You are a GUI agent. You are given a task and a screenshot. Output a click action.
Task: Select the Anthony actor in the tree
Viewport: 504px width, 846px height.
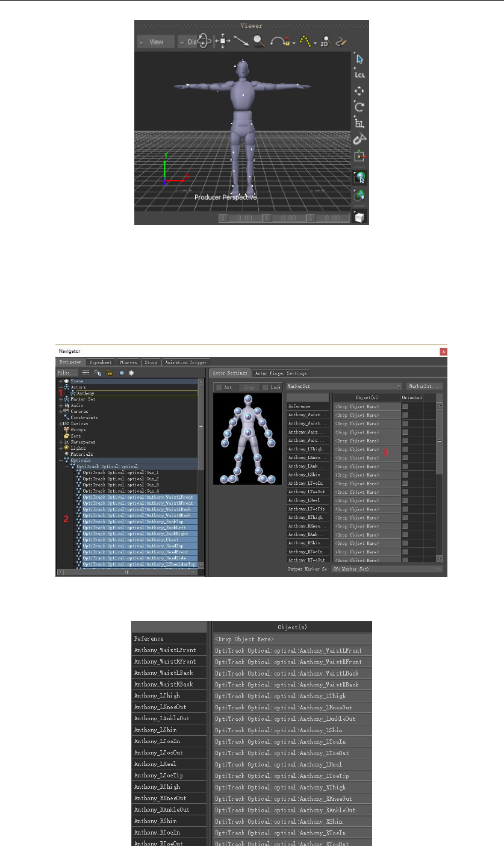click(x=85, y=393)
